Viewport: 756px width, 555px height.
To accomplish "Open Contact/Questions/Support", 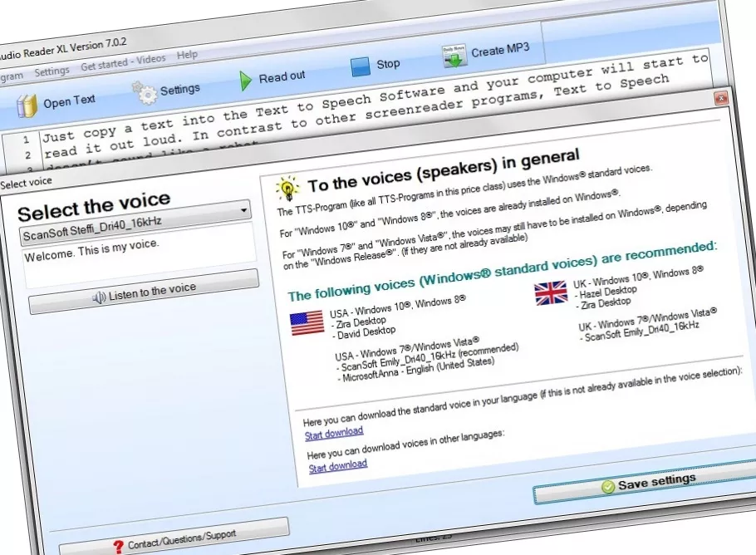I will click(x=174, y=538).
